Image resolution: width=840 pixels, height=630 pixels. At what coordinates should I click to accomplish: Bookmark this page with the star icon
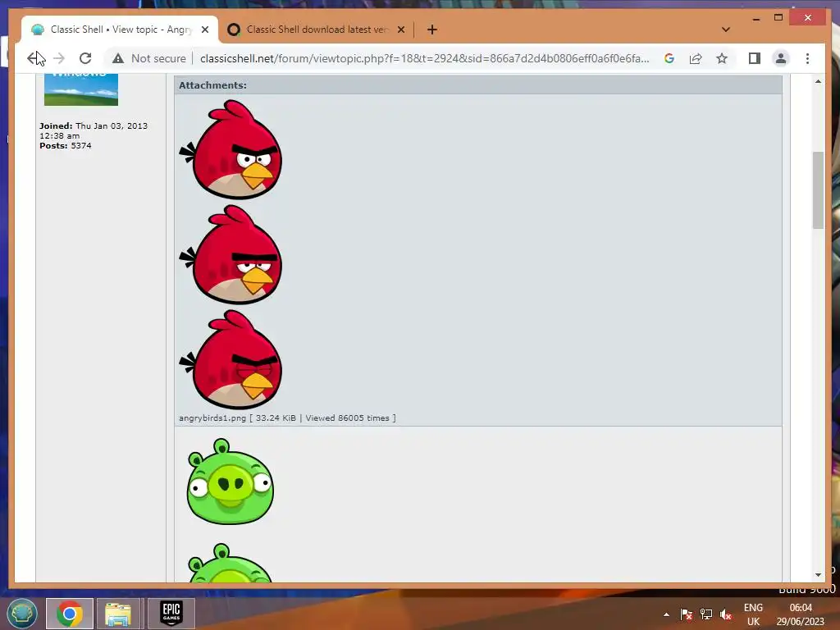[x=722, y=58]
